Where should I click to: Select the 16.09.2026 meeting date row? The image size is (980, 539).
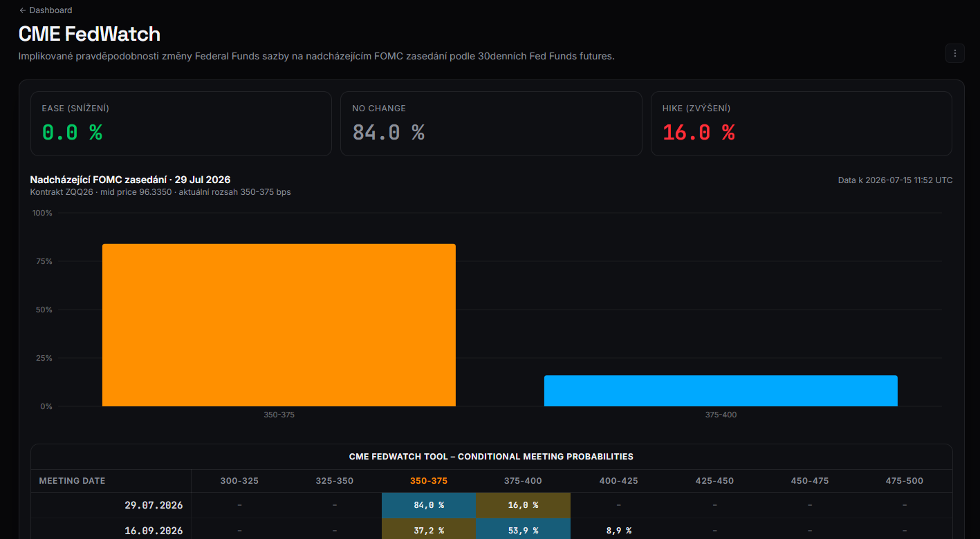pos(492,530)
